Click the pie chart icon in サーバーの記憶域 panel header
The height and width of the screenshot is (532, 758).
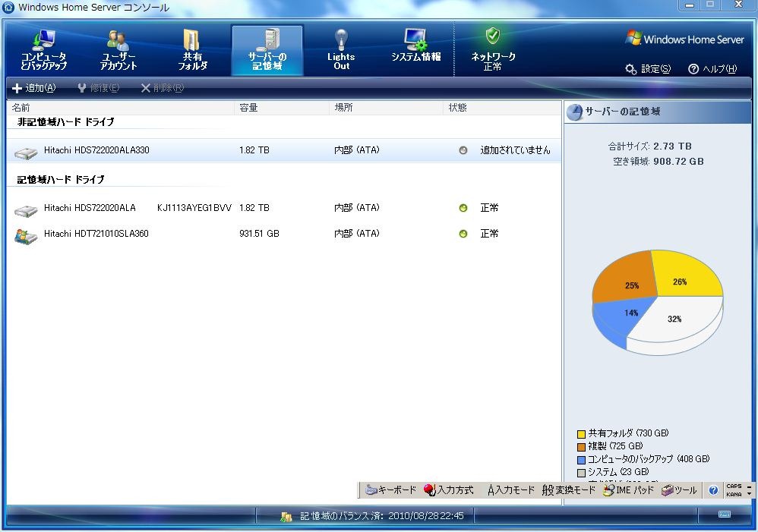point(574,112)
